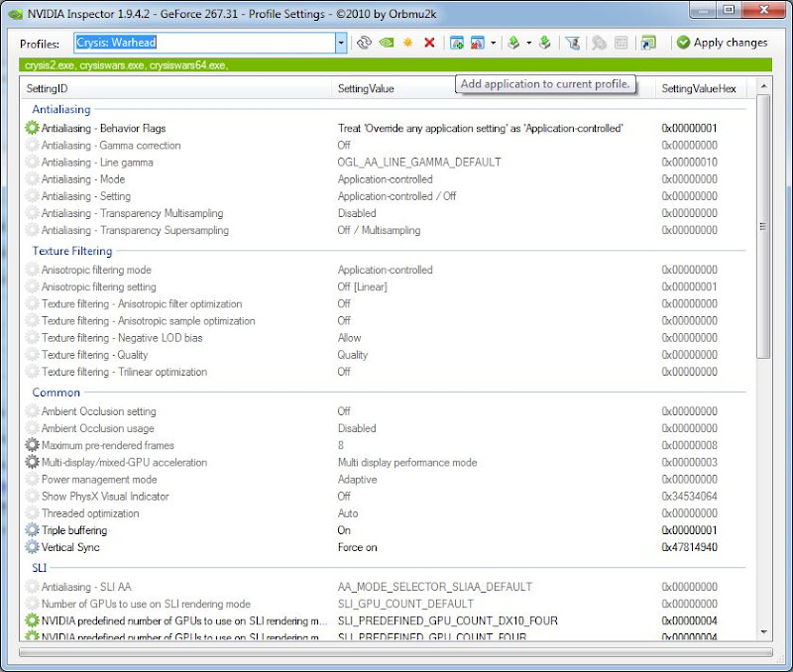Delete the current profile with red X
Viewport: 793px width, 672px height.
click(x=429, y=43)
